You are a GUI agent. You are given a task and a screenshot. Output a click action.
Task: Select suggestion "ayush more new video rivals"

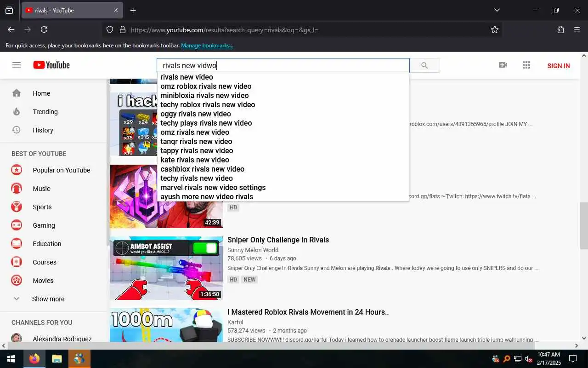click(x=283, y=196)
